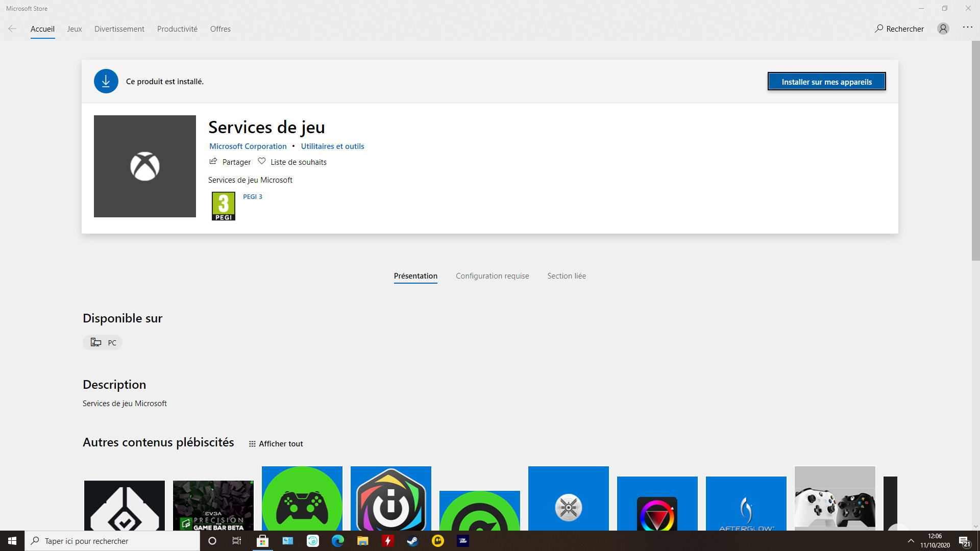
Task: Click the Afficher tout link
Action: tap(281, 444)
